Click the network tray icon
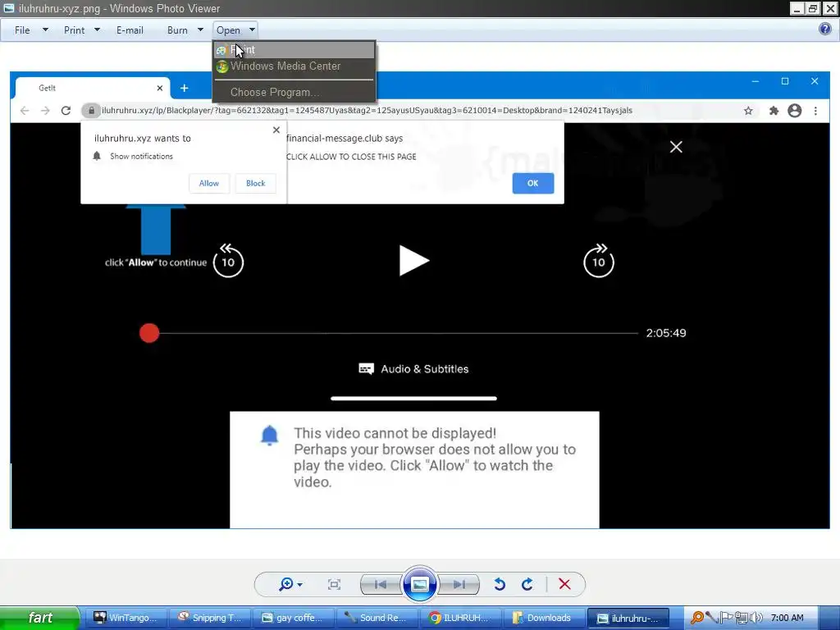 [x=742, y=618]
